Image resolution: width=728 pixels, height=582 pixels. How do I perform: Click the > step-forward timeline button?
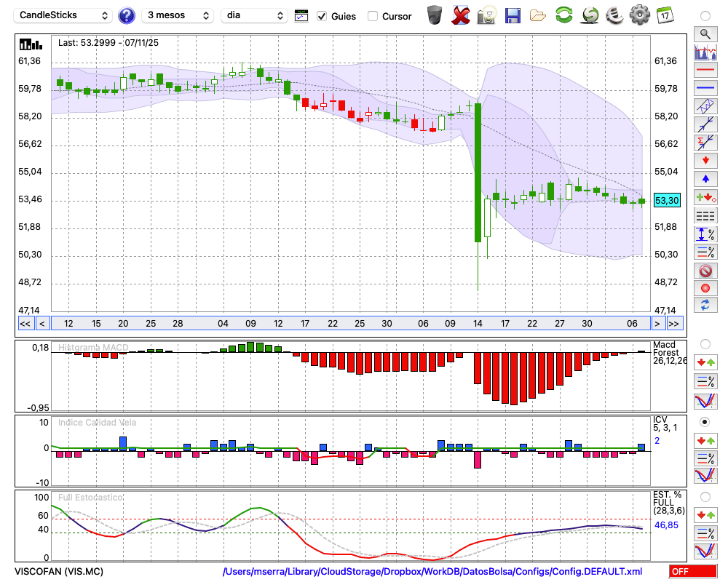[657, 324]
